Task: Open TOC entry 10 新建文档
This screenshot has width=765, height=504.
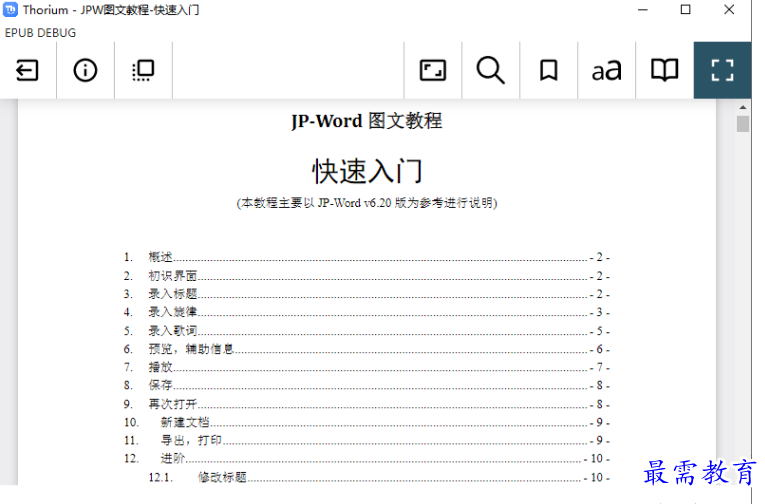Action: coord(366,422)
